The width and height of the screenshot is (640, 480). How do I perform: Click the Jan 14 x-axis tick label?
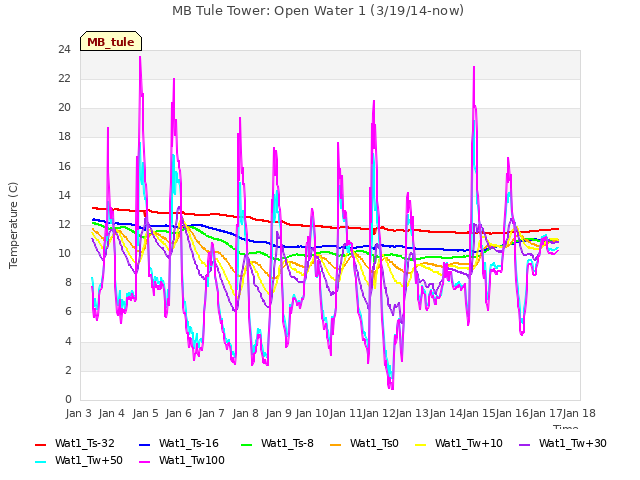click(445, 413)
